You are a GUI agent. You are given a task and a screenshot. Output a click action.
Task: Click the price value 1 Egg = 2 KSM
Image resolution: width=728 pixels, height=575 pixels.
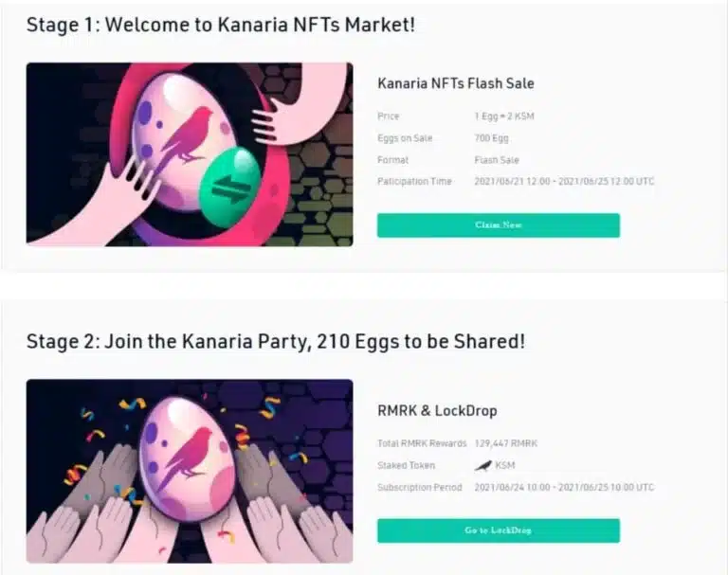[507, 117]
